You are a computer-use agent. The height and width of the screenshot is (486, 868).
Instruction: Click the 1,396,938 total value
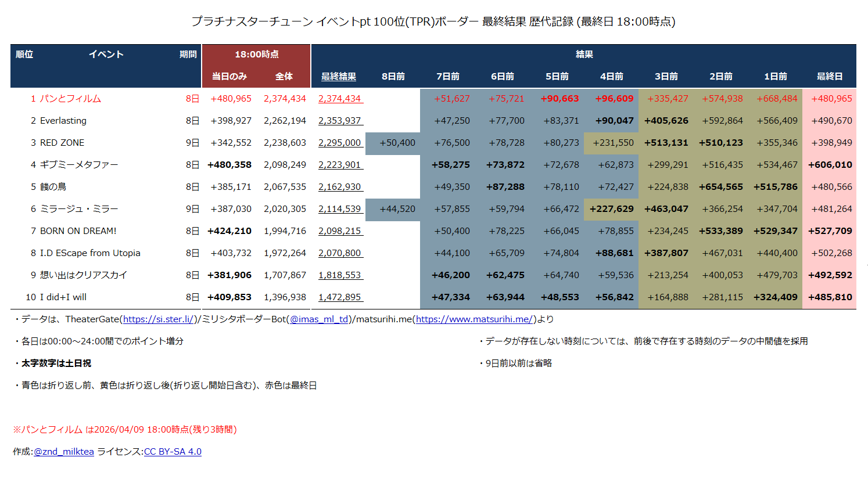click(x=285, y=297)
